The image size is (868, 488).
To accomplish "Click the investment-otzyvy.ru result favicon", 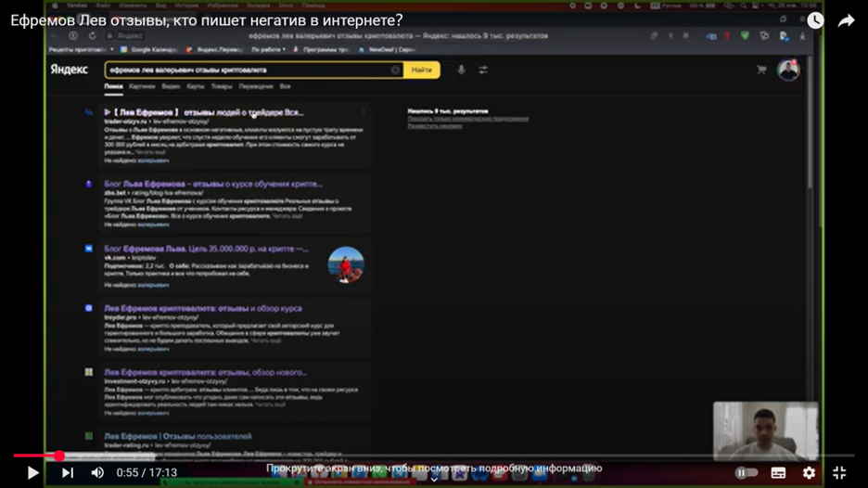I will point(89,372).
